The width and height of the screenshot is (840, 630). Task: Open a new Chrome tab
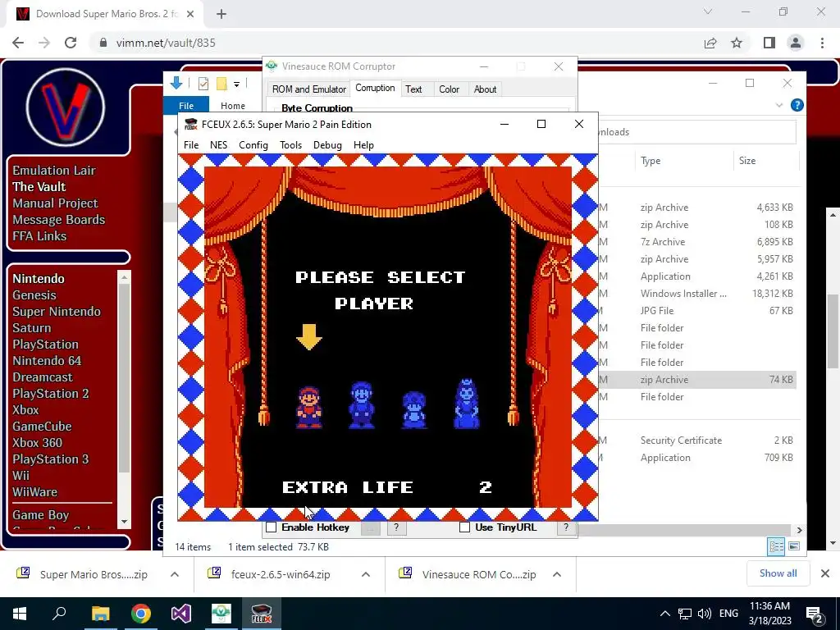click(x=221, y=15)
